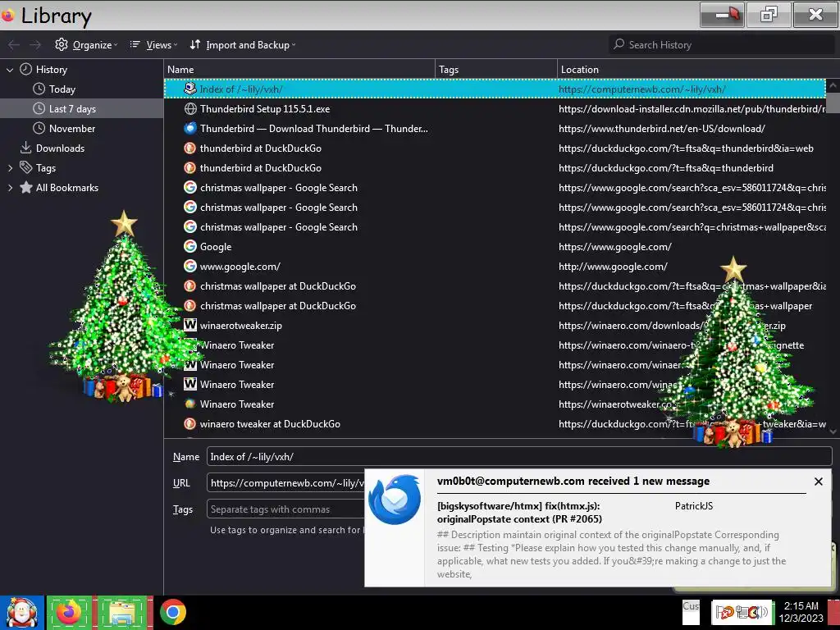
Task: Open the htmx originalPopstate message notification
Action: 519,513
